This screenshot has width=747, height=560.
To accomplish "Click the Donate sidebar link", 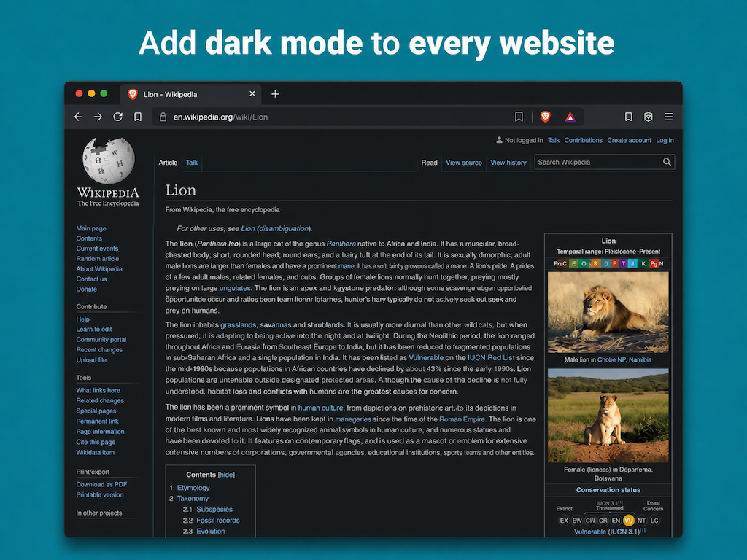I will (x=86, y=289).
